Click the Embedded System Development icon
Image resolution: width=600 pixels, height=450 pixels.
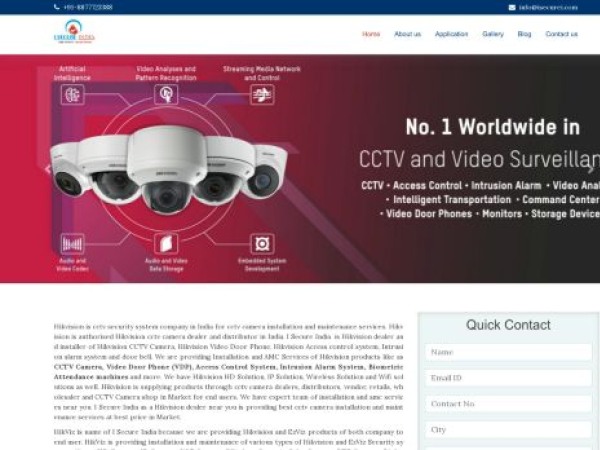pos(262,243)
